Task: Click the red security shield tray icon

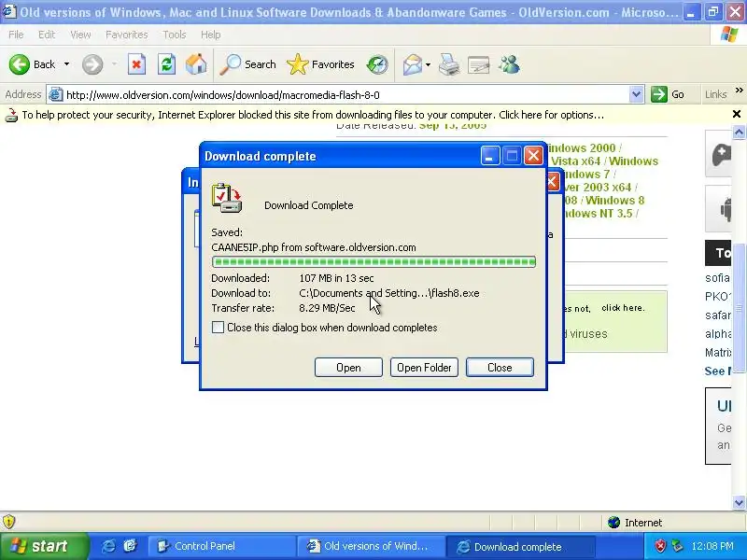Action: pyautogui.click(x=660, y=546)
